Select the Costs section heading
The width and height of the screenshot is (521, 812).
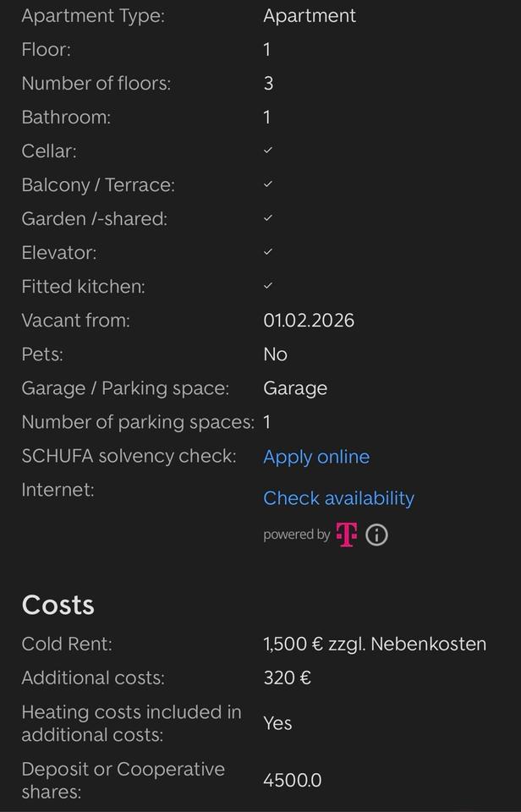point(58,605)
